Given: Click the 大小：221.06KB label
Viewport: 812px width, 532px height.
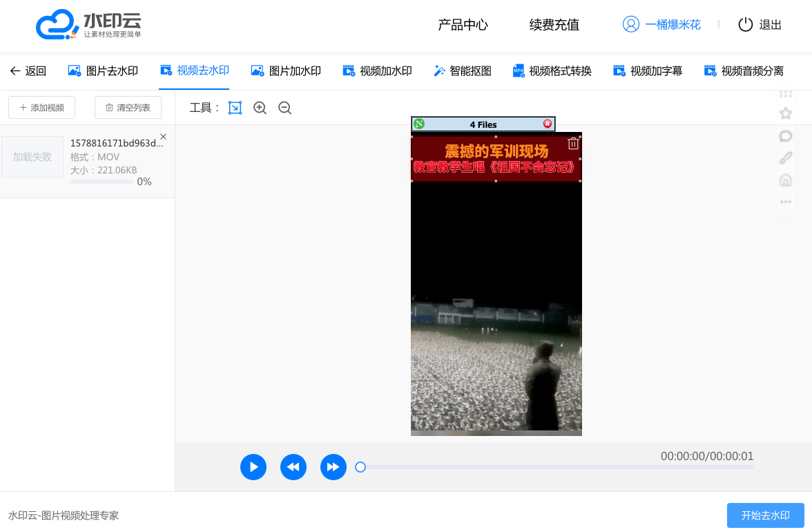Looking at the screenshot, I should coord(104,170).
